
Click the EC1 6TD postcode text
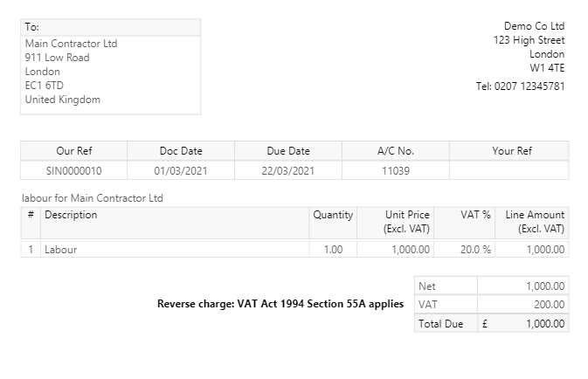coord(45,86)
